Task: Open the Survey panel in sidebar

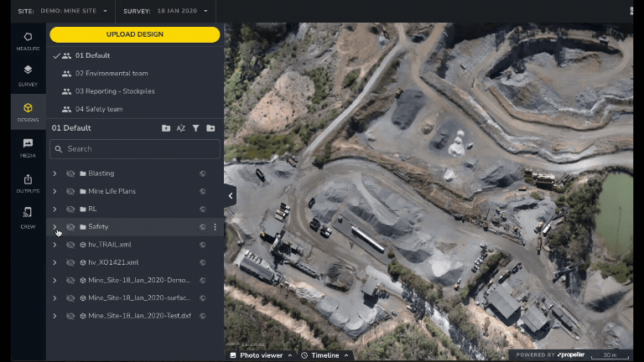Action: click(28, 76)
